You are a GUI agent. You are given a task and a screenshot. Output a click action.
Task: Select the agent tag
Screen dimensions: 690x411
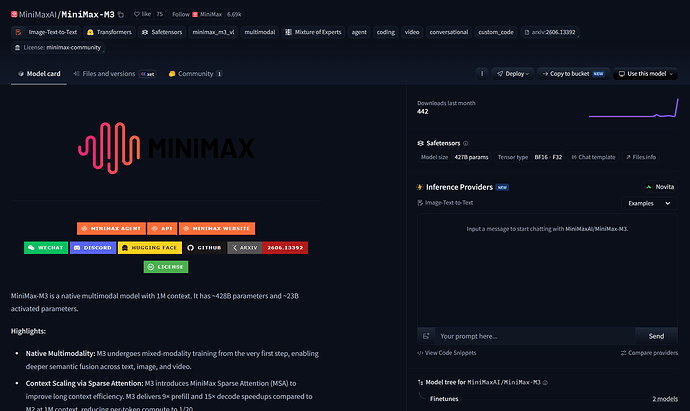click(x=359, y=32)
